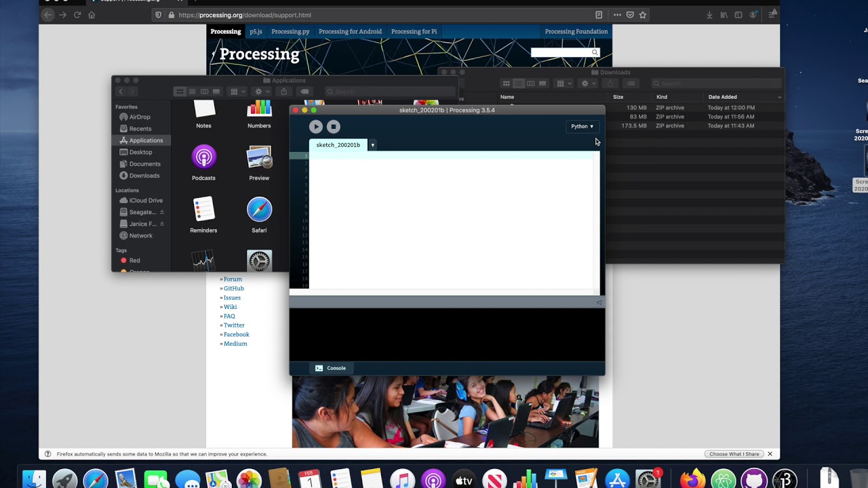
Task: Open the Firefox hamburger menu
Action: 772,15
